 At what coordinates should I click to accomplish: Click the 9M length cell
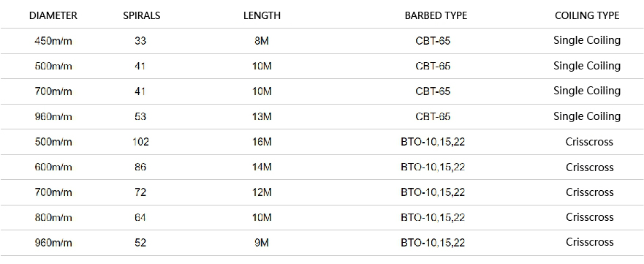[262, 243]
